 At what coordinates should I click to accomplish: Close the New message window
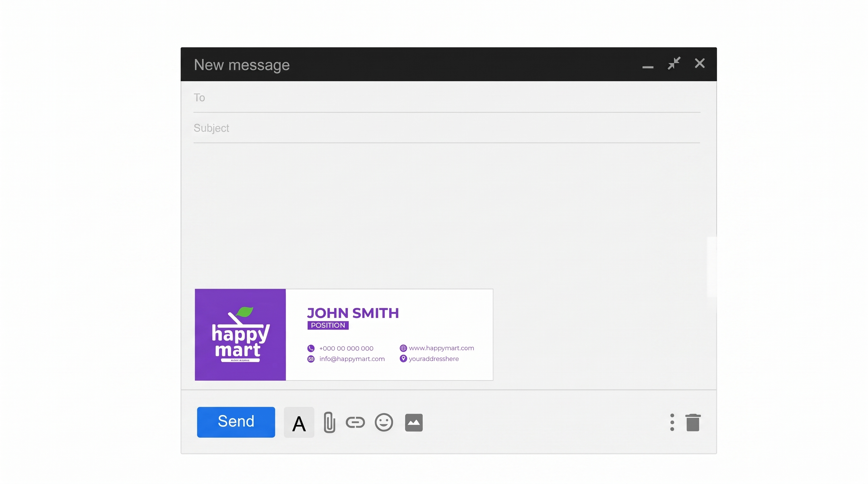click(x=700, y=63)
